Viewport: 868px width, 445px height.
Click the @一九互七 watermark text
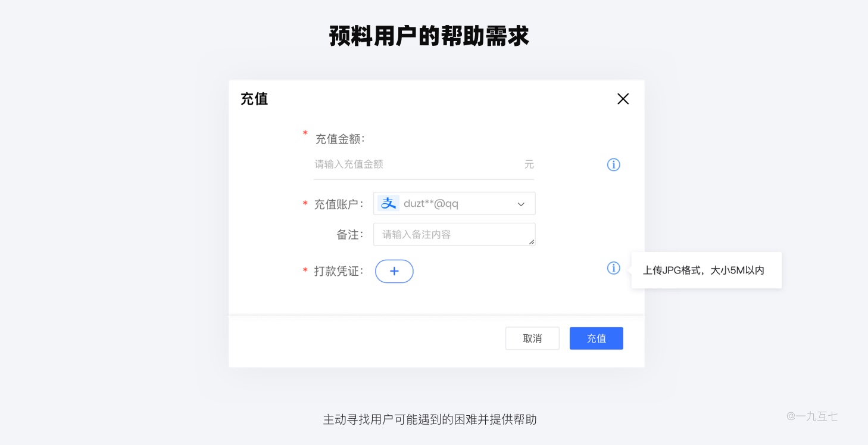tap(812, 416)
